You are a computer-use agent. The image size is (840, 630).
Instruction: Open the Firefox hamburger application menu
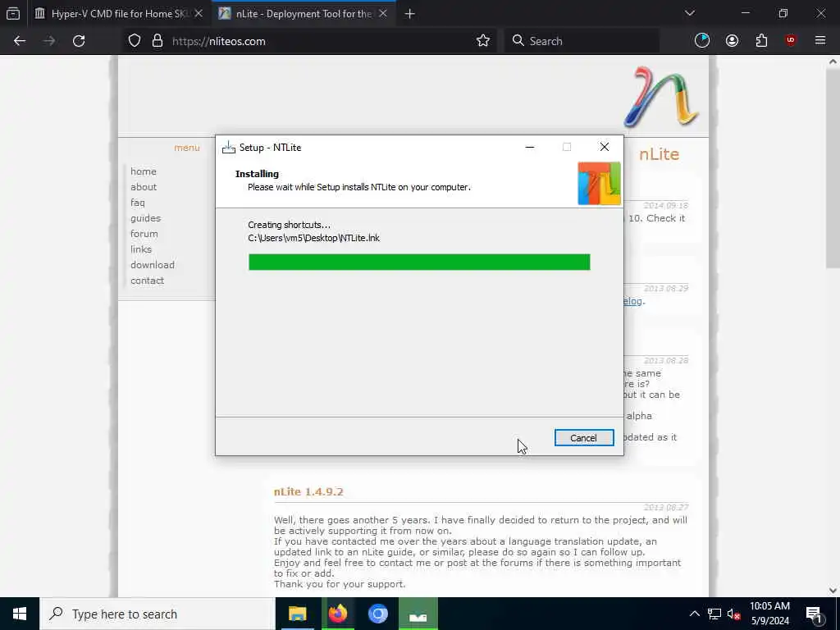click(819, 41)
